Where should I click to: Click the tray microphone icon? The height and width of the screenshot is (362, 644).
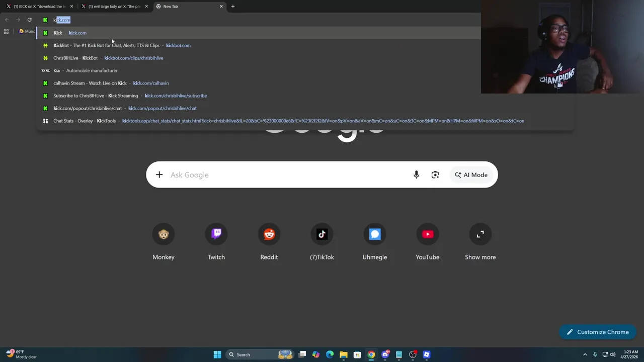(595, 354)
